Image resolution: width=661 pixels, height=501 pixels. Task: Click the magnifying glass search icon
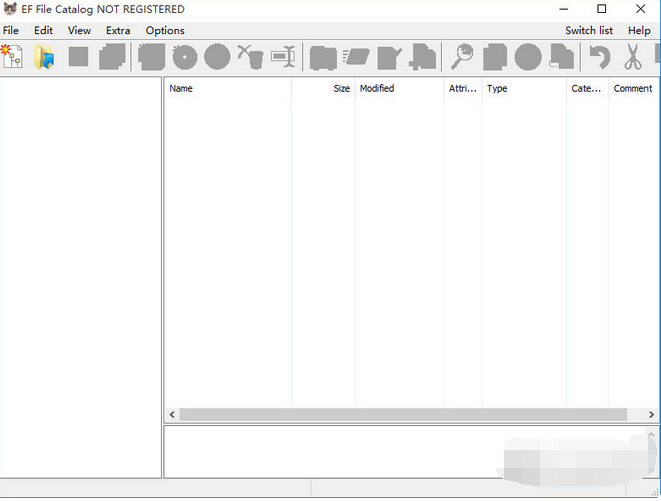point(463,57)
